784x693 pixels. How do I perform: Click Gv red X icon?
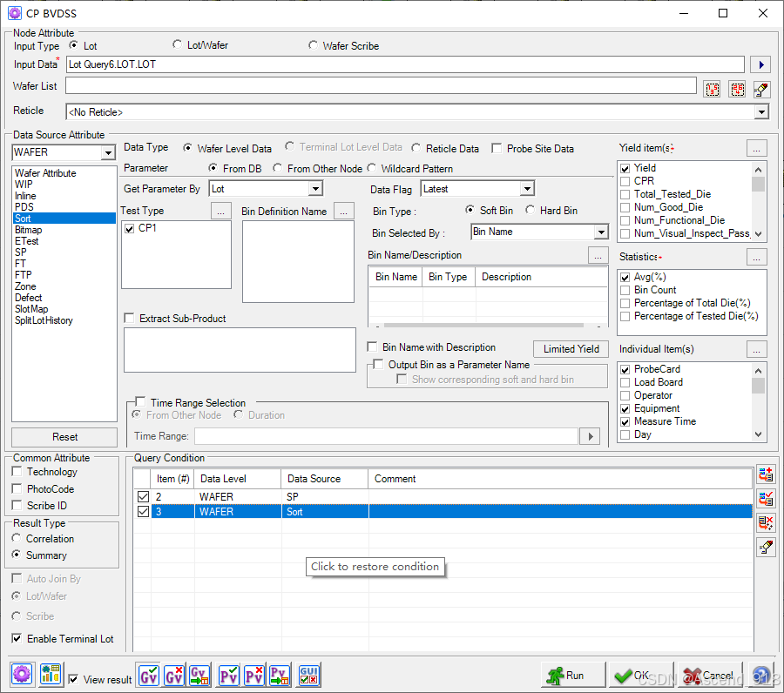click(174, 676)
